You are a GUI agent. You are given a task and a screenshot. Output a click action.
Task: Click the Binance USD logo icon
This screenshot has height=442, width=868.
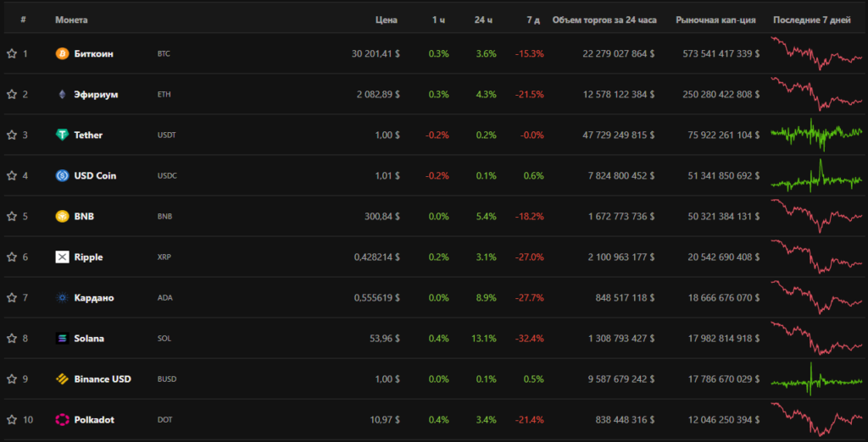62,379
